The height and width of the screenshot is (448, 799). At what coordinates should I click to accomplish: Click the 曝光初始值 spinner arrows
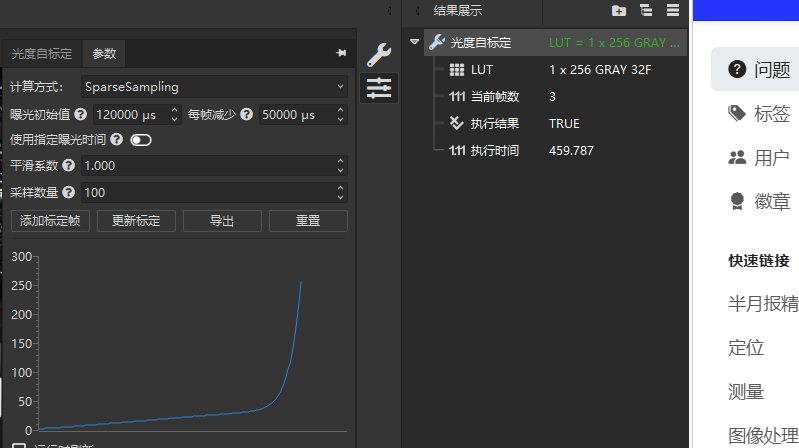point(175,115)
